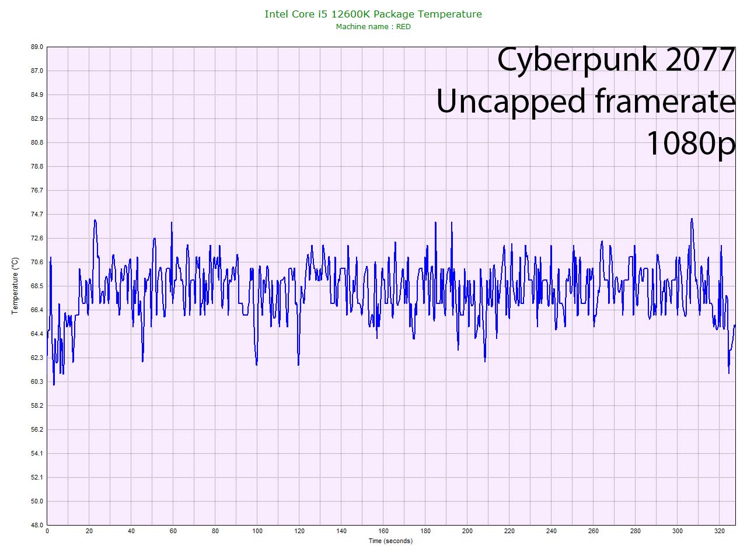747x560 pixels.
Task: Select the 100 mark on the time axis
Action: pos(257,531)
